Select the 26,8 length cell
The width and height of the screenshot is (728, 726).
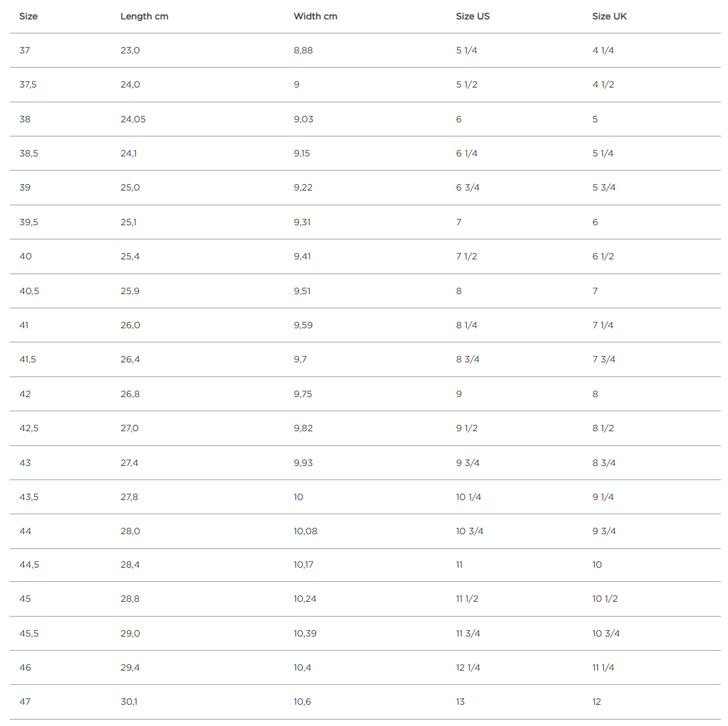[x=130, y=394]
